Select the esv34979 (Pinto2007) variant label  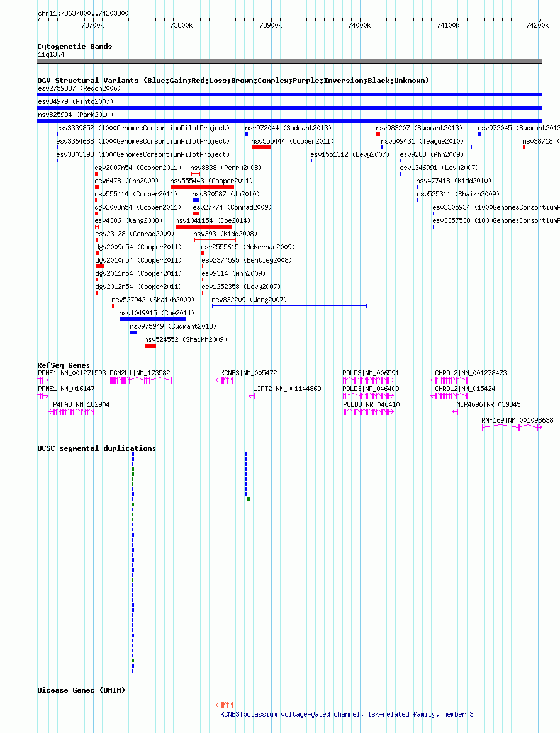click(76, 101)
